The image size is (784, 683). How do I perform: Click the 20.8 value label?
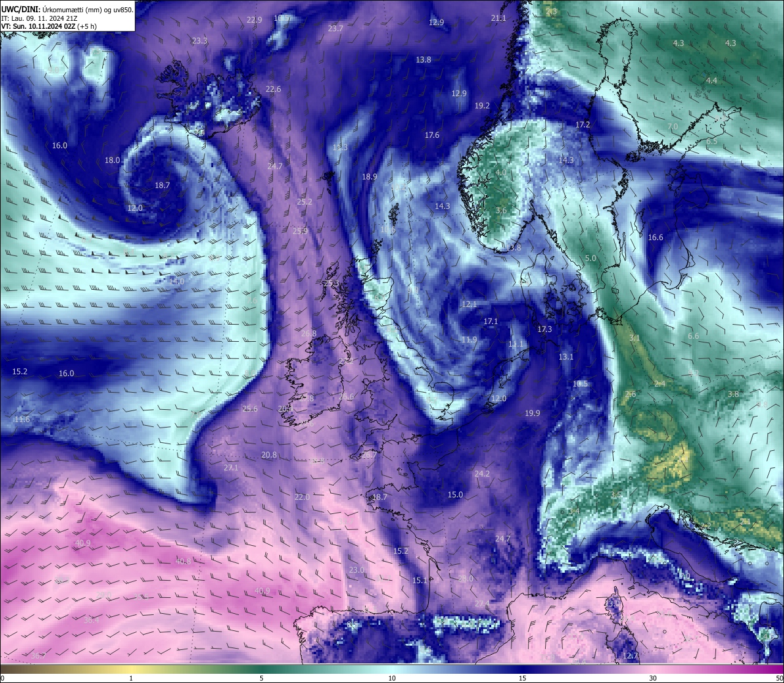click(269, 455)
